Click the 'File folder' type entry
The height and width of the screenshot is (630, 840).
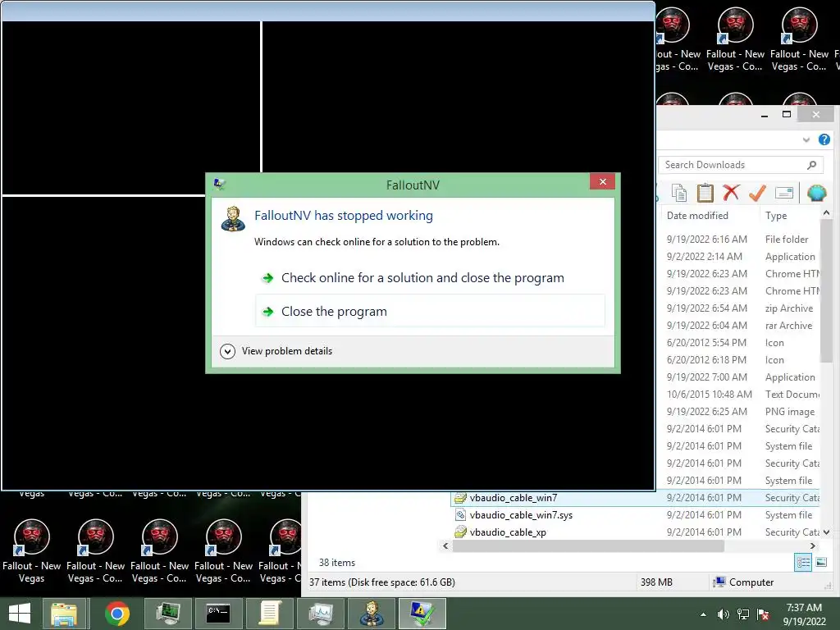coord(787,239)
